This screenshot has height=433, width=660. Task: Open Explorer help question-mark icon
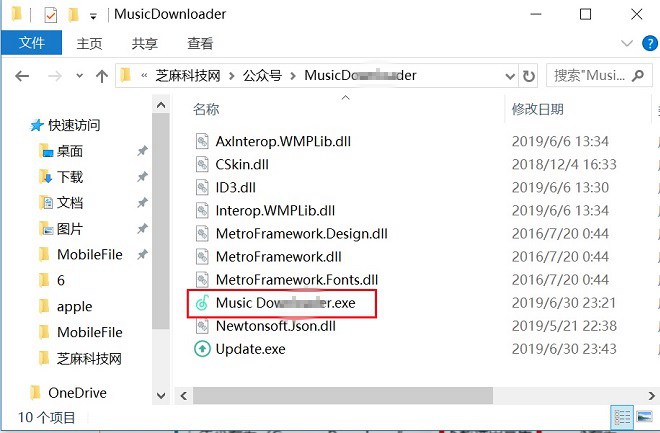[650, 43]
